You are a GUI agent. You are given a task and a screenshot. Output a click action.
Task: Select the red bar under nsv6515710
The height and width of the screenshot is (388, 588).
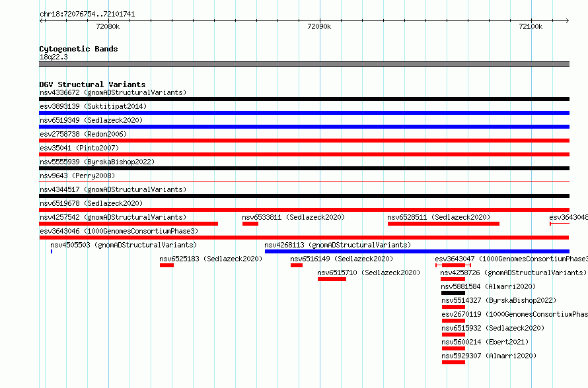pos(332,279)
